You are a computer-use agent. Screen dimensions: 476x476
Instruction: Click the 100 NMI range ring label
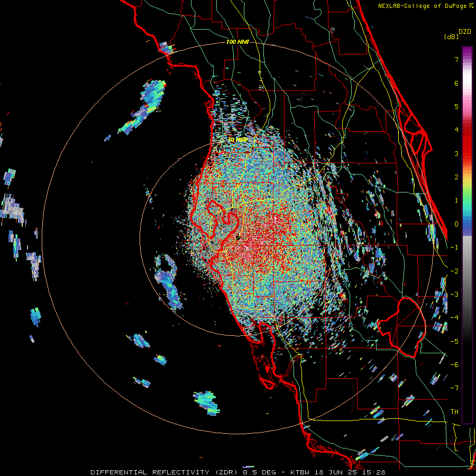pos(237,42)
